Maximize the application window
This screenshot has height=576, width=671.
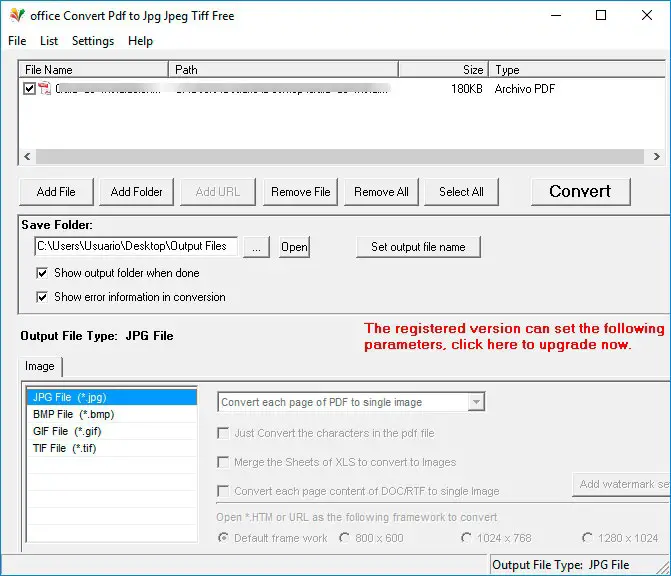601,15
